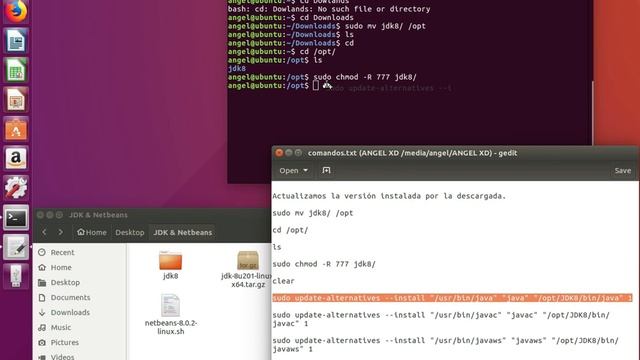
Task: Click the terminal window scrollbar
Action: pos(592,112)
